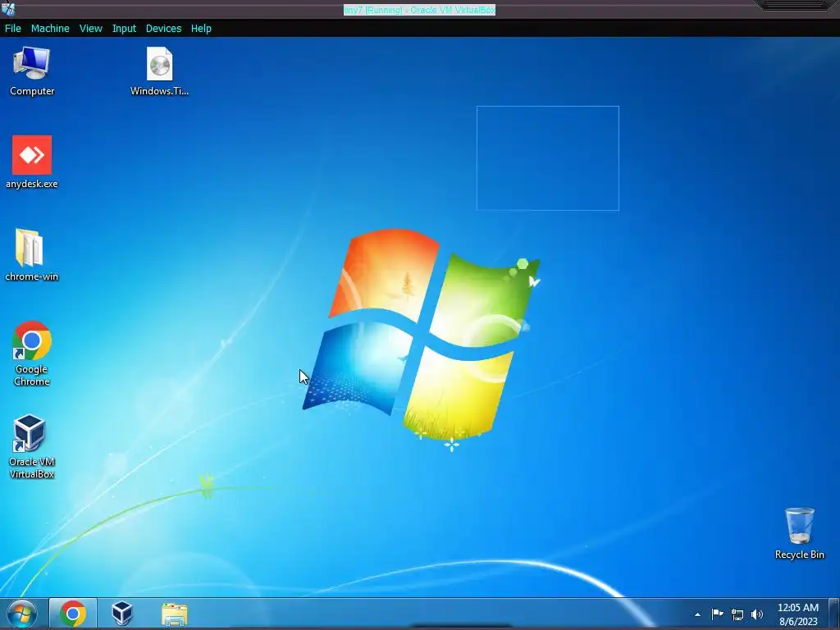The image size is (840, 630).
Task: Click the VirtualBox icon in the taskbar
Action: click(121, 614)
